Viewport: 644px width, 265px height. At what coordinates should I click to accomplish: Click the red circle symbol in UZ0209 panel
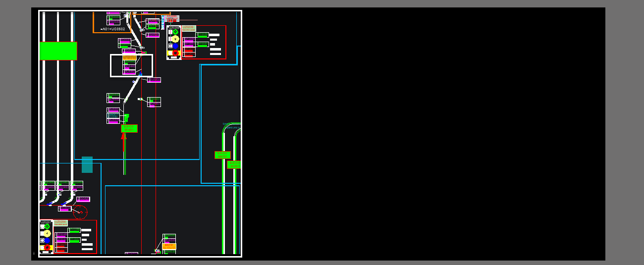(175, 53)
